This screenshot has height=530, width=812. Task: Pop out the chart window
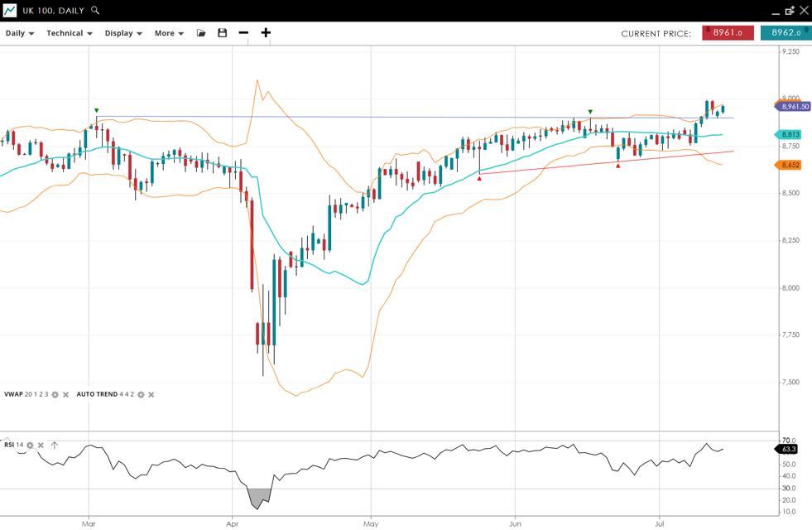[790, 11]
